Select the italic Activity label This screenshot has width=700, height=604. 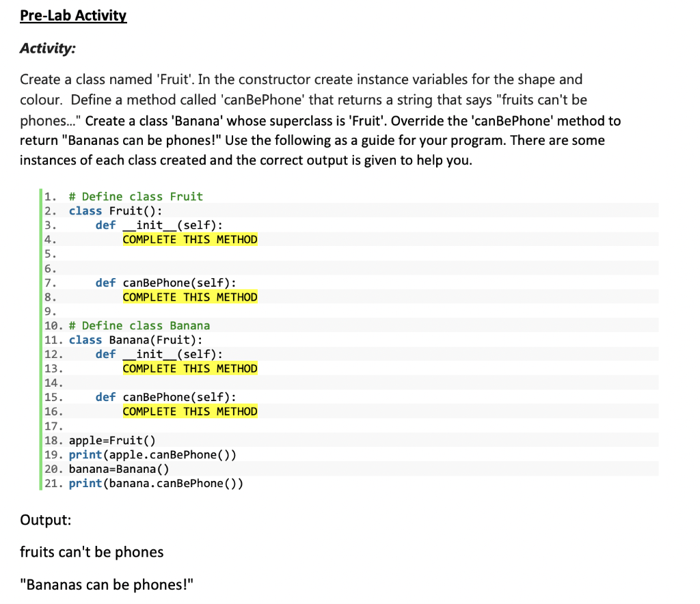coord(48,48)
